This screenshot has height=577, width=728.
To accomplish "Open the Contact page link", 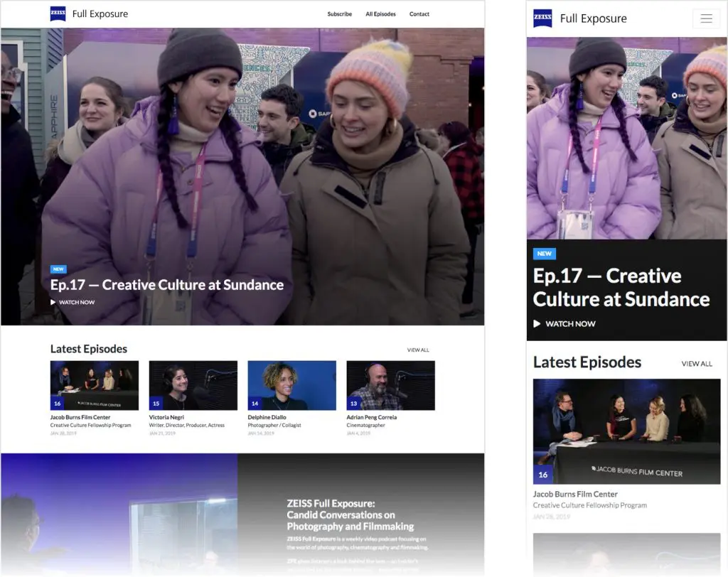I will point(419,14).
